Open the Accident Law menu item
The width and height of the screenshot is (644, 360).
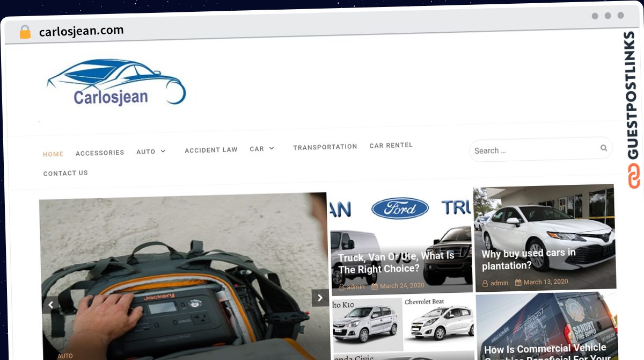[211, 150]
